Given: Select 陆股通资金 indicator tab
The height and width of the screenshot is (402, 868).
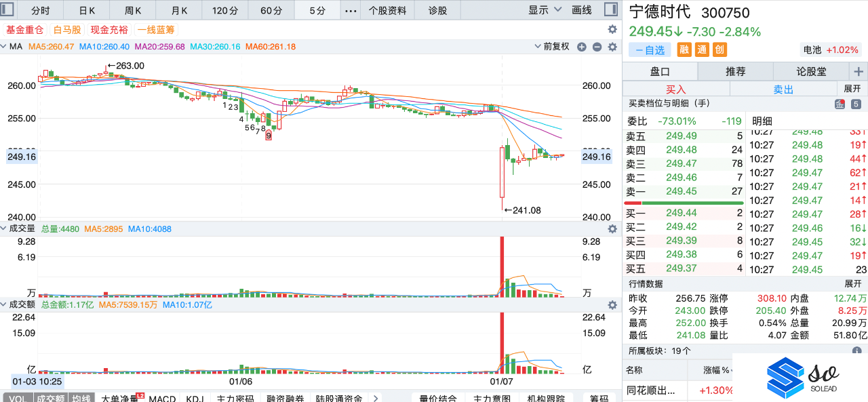Looking at the screenshot, I should 338,399.
